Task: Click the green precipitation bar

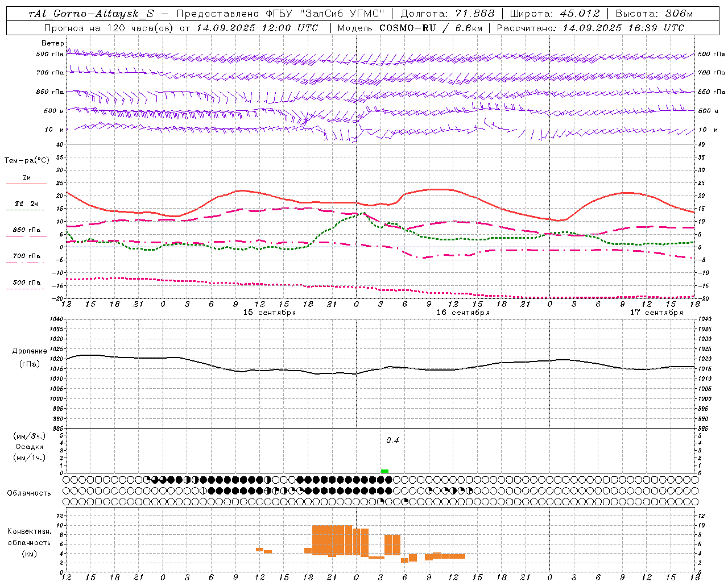Action: (x=384, y=471)
